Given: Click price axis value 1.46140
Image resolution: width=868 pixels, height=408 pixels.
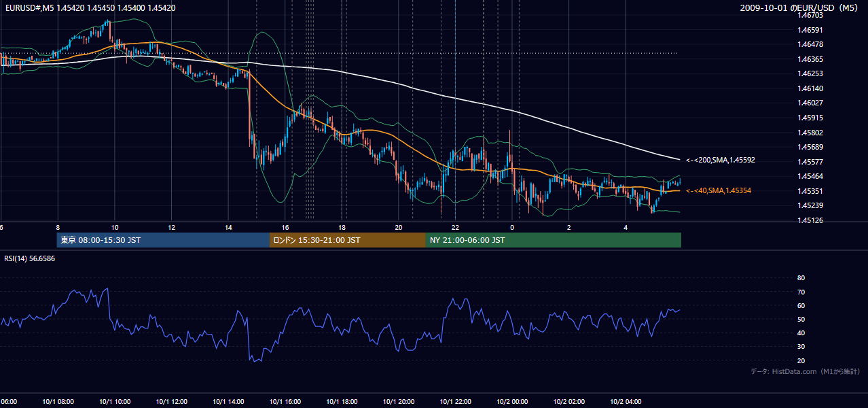Looking at the screenshot, I should [810, 88].
